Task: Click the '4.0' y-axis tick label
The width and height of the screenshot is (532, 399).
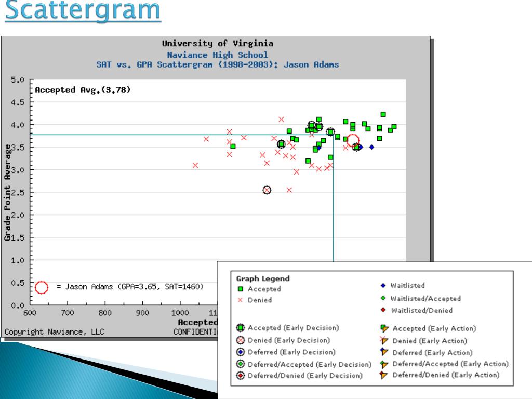Action: click(x=18, y=125)
